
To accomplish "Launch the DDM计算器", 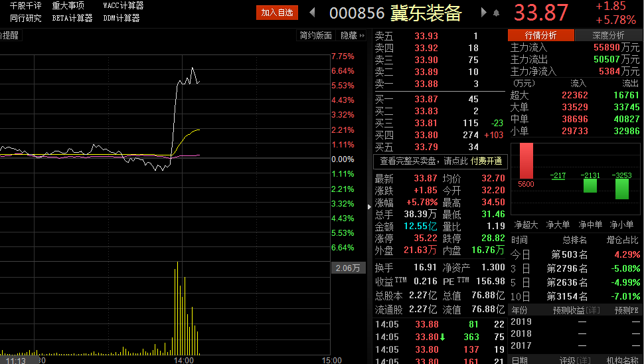I will [x=121, y=19].
